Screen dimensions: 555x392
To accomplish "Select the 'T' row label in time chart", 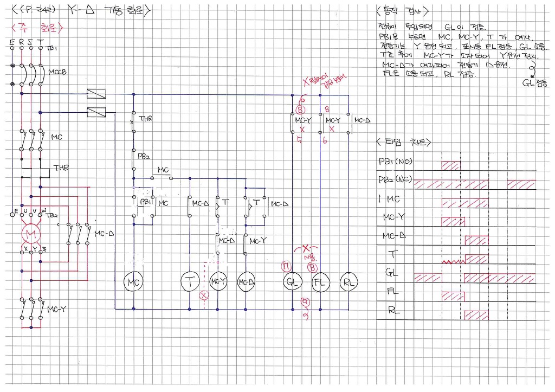I will point(393,254).
